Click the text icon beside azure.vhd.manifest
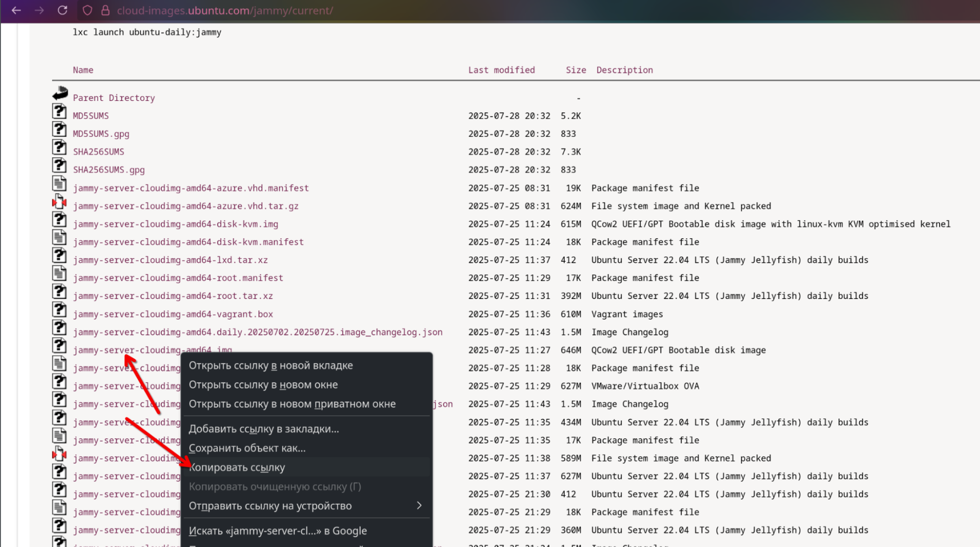Image resolution: width=980 pixels, height=547 pixels. 59,183
